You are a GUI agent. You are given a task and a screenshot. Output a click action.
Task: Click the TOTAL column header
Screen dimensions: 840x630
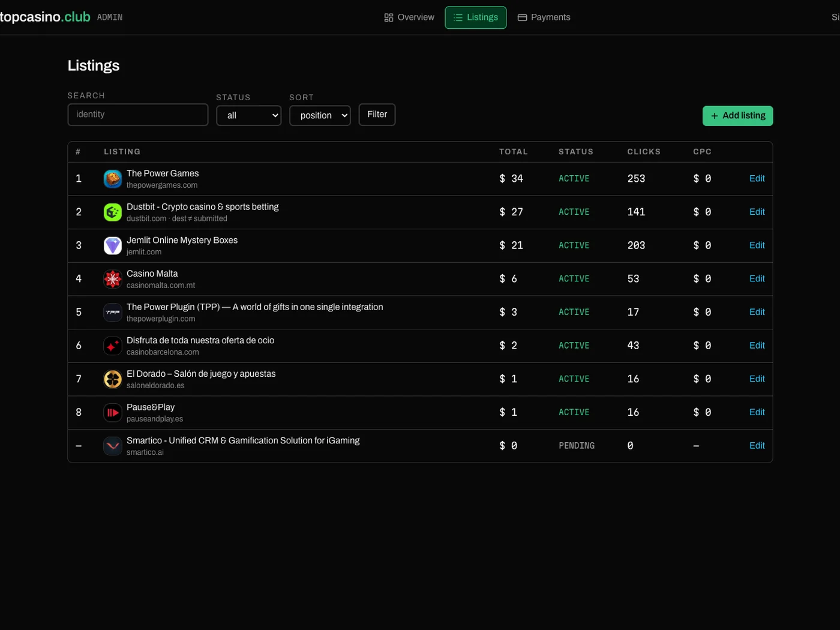tap(514, 152)
